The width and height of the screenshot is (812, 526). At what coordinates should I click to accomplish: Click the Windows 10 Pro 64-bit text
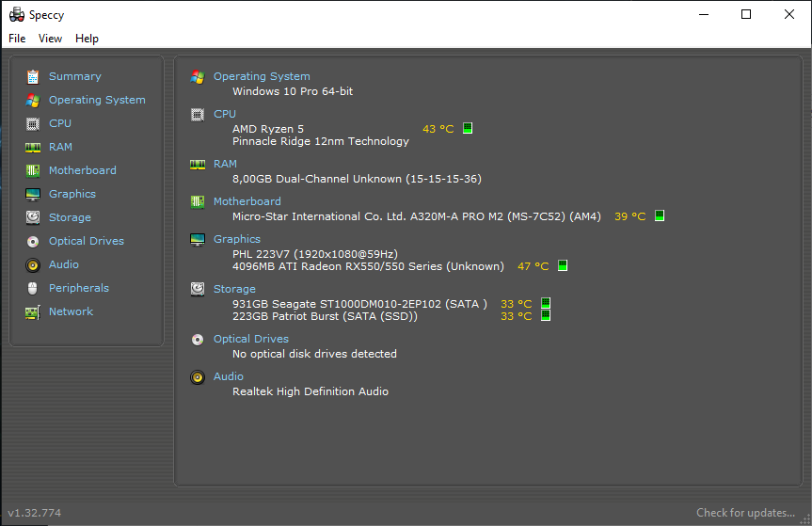click(293, 91)
